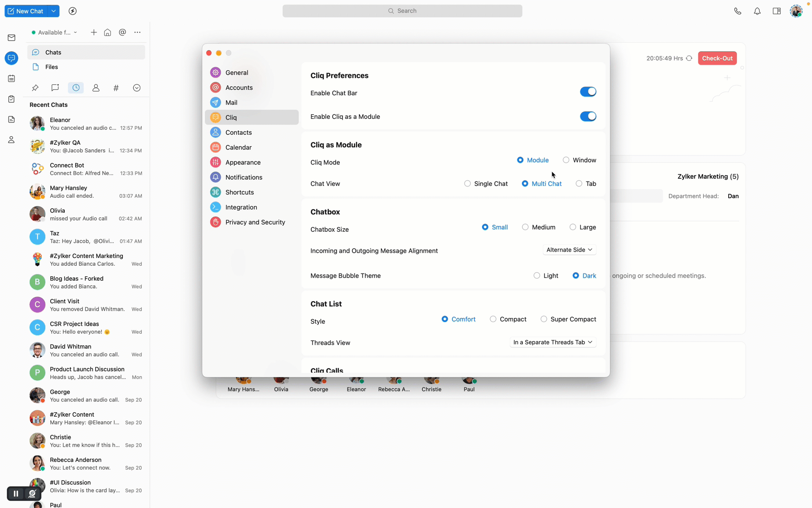Select Window for Cliq Mode
The image size is (812, 508).
[x=579, y=160]
